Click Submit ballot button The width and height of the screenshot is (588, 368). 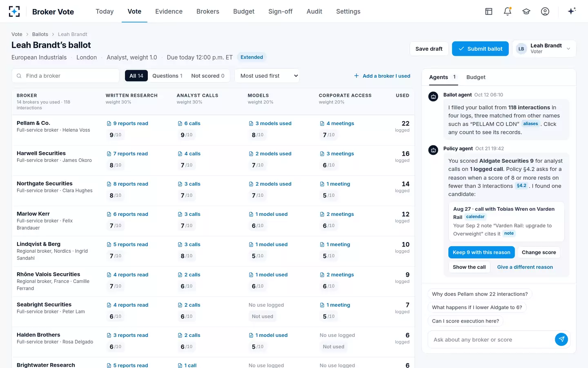[480, 49]
